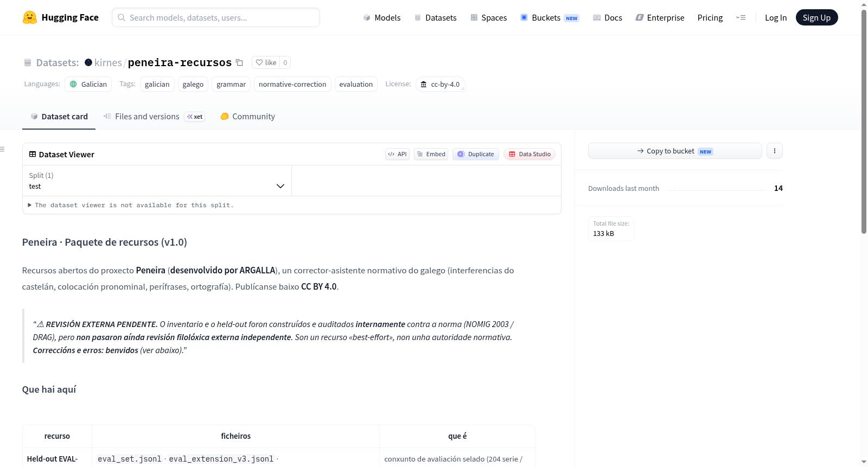Open the three-dot more options menu
The width and height of the screenshot is (868, 467).
click(775, 151)
